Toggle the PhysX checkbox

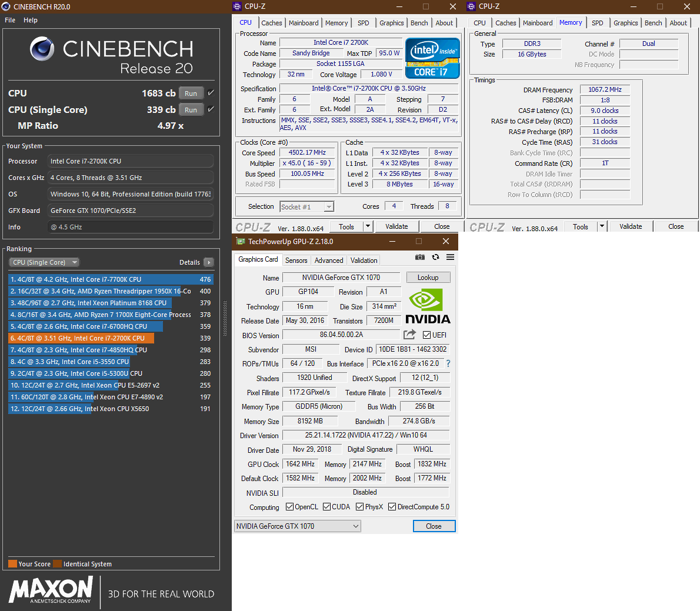point(360,506)
